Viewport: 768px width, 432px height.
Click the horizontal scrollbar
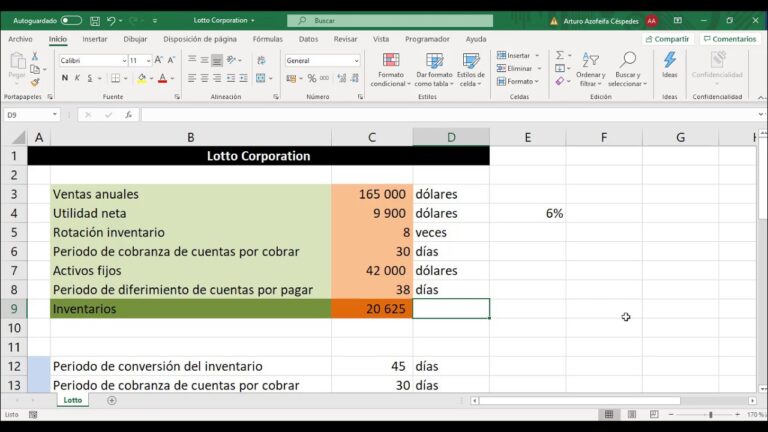tap(580, 401)
